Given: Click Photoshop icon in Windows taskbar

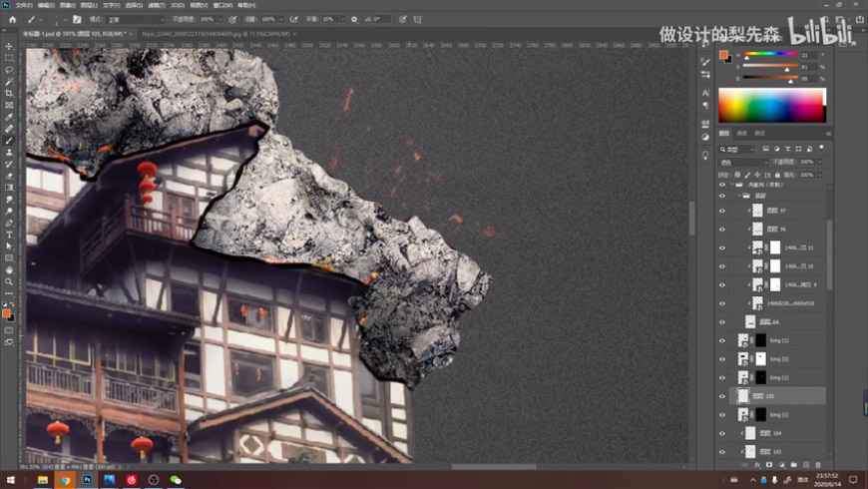Looking at the screenshot, I should (87, 480).
